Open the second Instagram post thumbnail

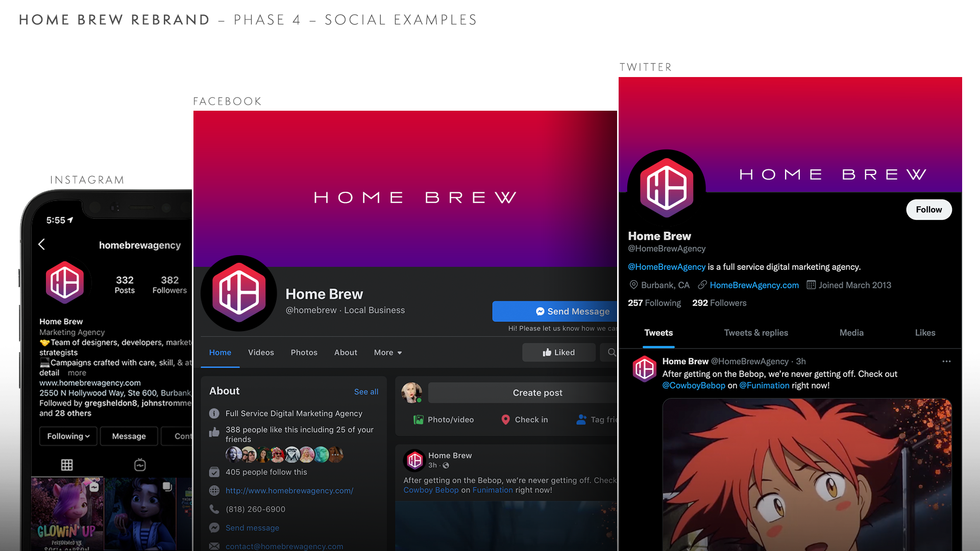[141, 514]
